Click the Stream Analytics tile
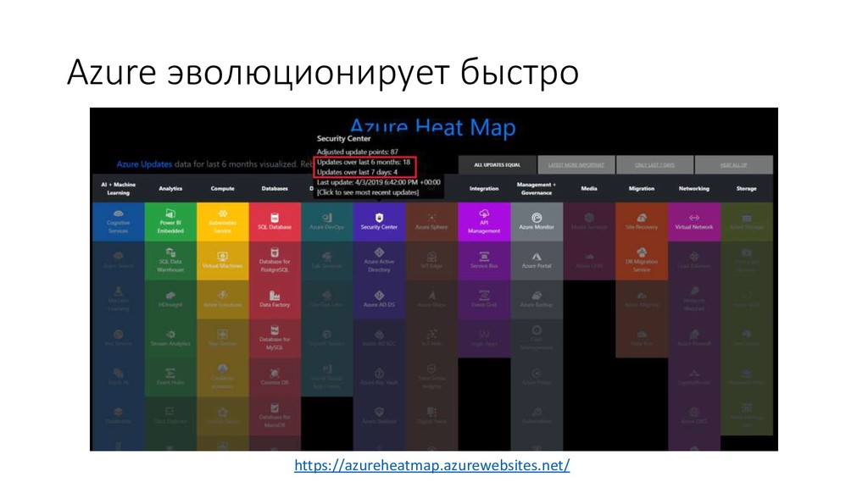The image size is (868, 488). [170, 338]
